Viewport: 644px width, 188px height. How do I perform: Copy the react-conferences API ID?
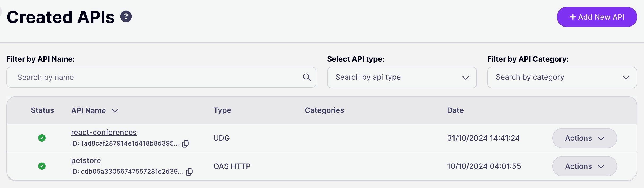185,144
